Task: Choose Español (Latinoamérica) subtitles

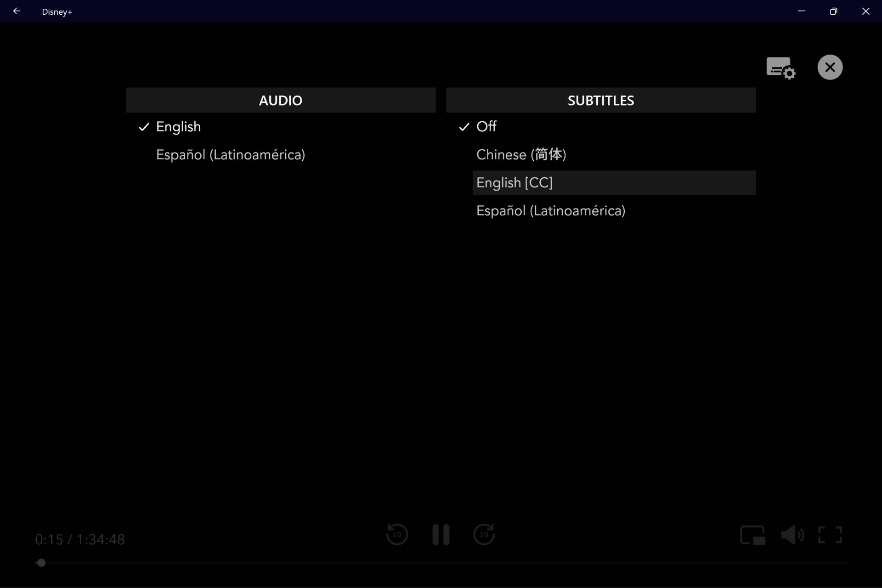Action: point(550,211)
